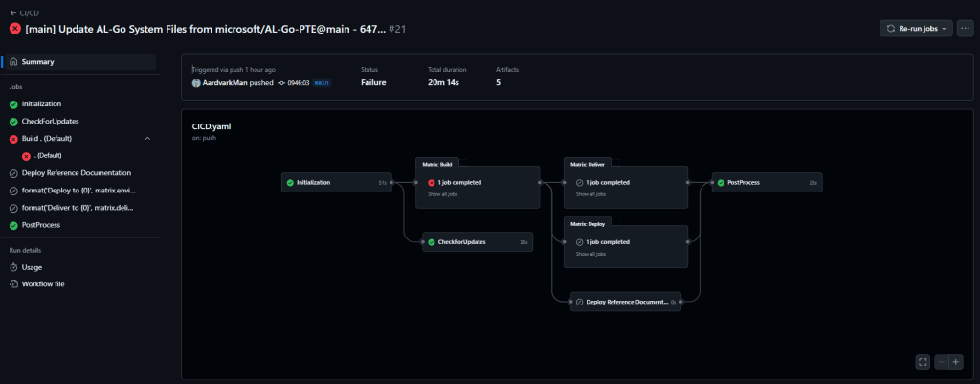Zoom in the workflow graph
Image resolution: width=980 pixels, height=384 pixels.
click(x=955, y=362)
